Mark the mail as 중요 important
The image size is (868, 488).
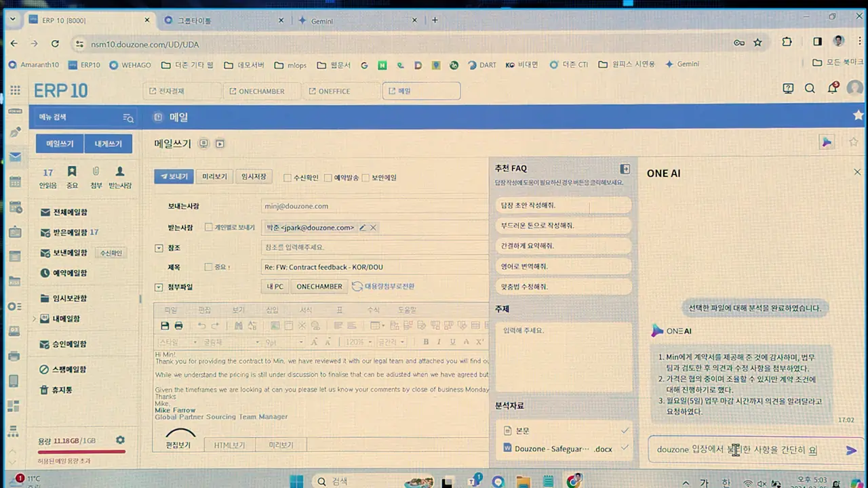pyautogui.click(x=209, y=267)
